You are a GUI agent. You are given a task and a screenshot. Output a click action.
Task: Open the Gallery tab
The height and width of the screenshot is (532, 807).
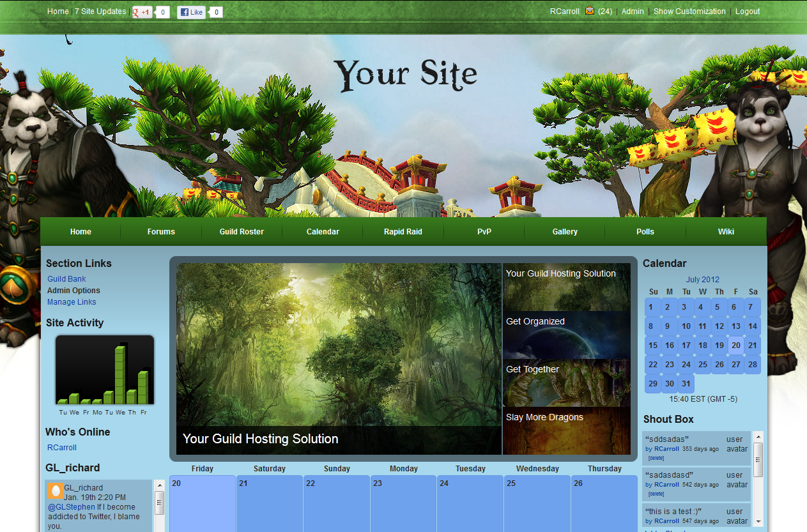[565, 232]
